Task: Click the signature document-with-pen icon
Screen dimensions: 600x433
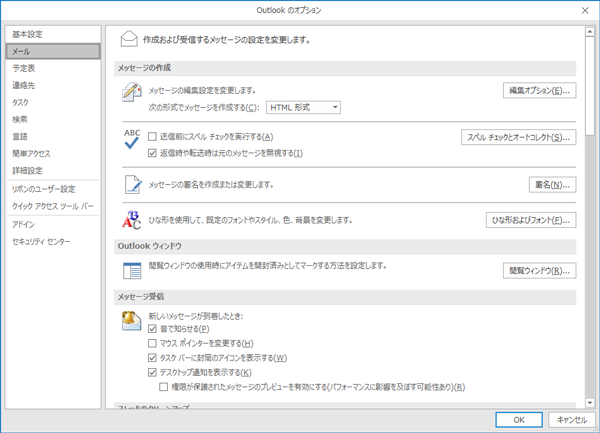Action: click(133, 185)
